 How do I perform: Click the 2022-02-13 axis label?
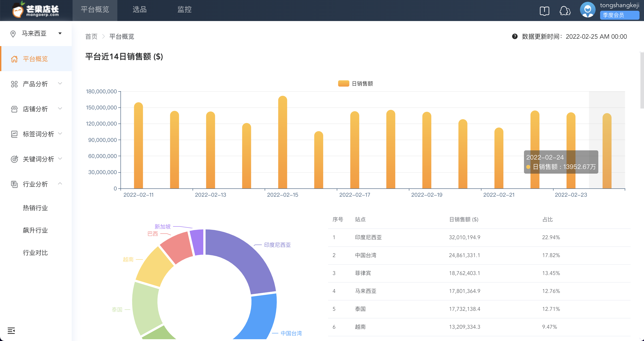click(x=210, y=195)
